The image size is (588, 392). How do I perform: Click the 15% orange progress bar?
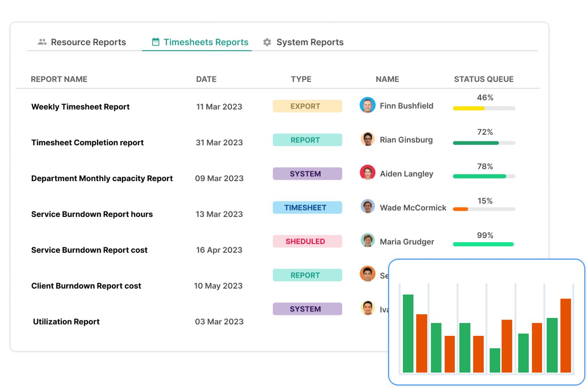pos(484,209)
